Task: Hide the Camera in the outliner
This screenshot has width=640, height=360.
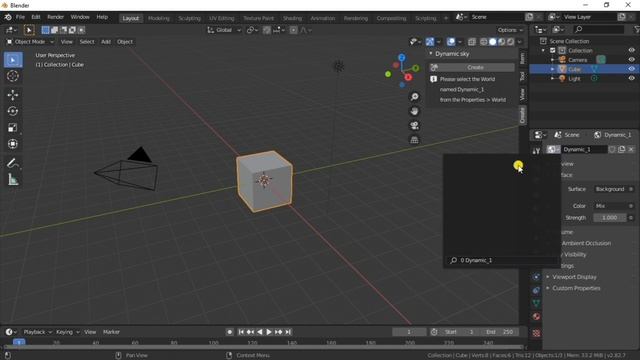Action: (x=631, y=60)
